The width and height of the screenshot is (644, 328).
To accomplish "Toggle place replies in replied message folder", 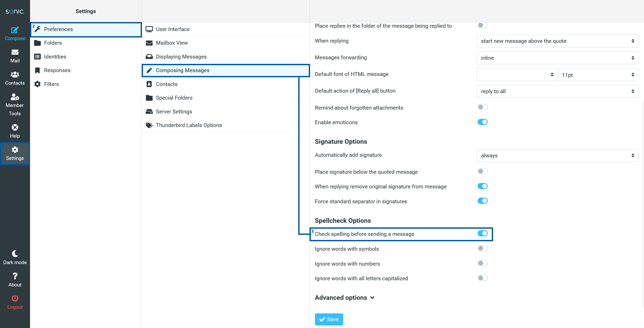I will [x=483, y=25].
